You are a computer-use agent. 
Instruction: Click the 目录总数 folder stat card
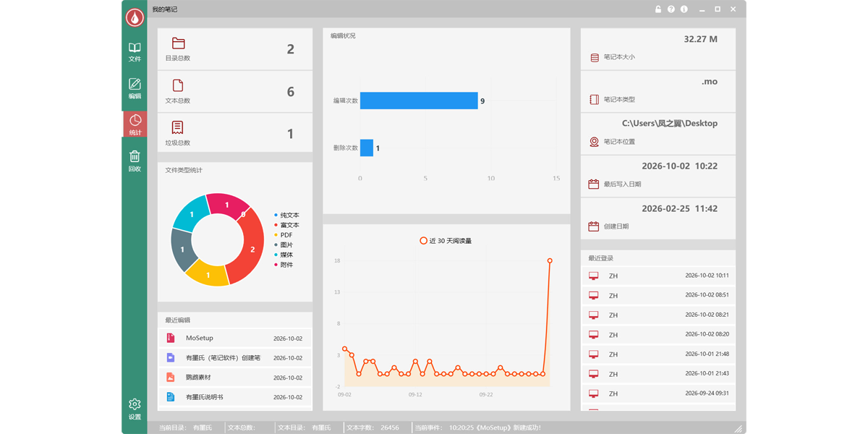[235, 49]
